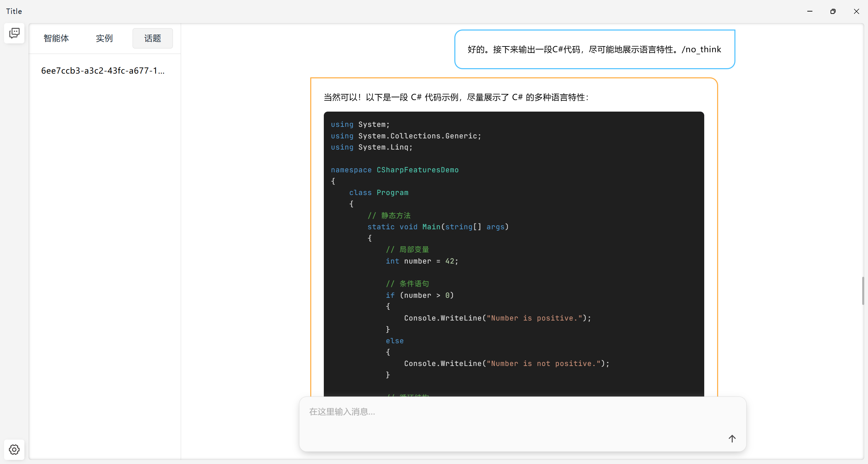Click the using System line of code
868x464 pixels.
[x=360, y=124]
